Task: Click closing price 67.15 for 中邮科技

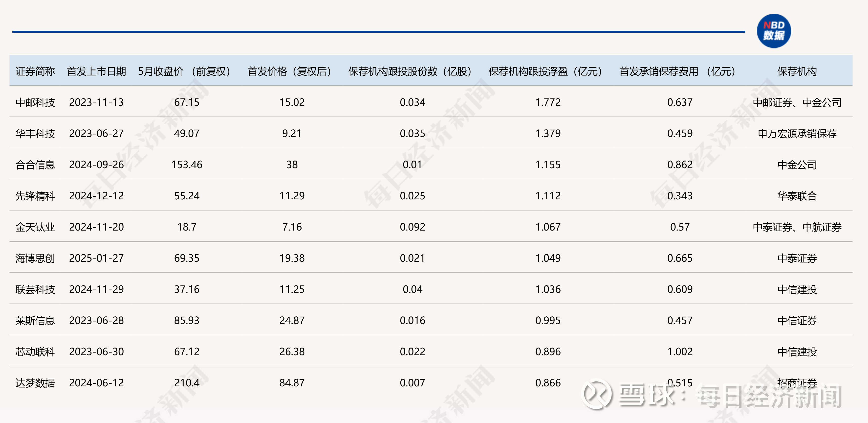Action: click(187, 102)
